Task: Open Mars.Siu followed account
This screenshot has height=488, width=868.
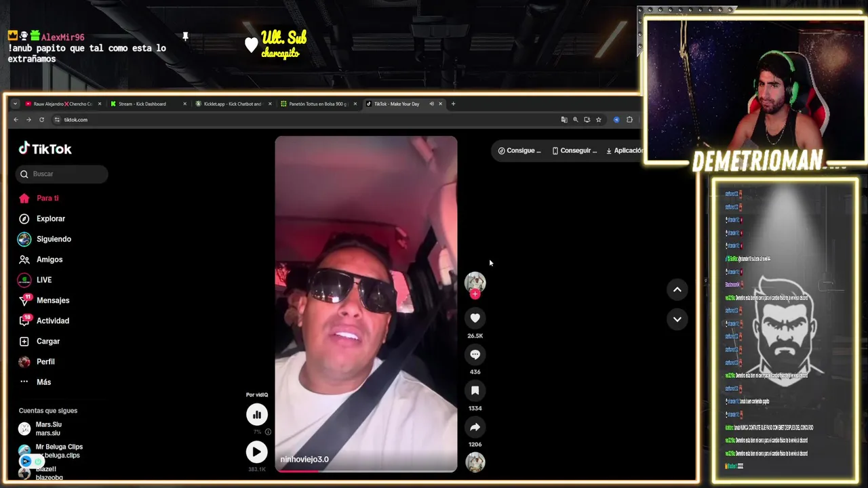Action: (x=48, y=428)
